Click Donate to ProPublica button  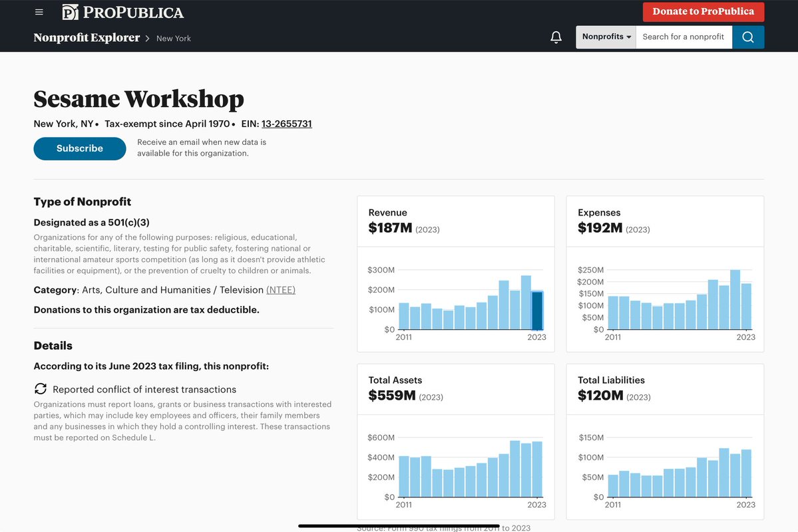(703, 12)
